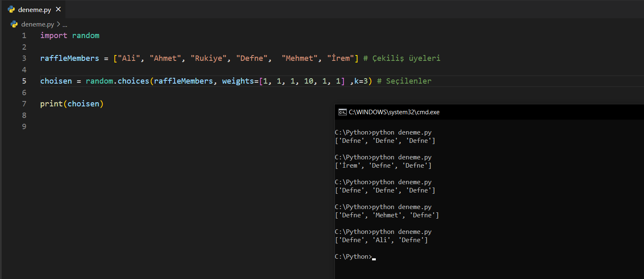644x279 pixels.
Task: Click the cmd.exe icon in the title bar
Action: pos(342,112)
